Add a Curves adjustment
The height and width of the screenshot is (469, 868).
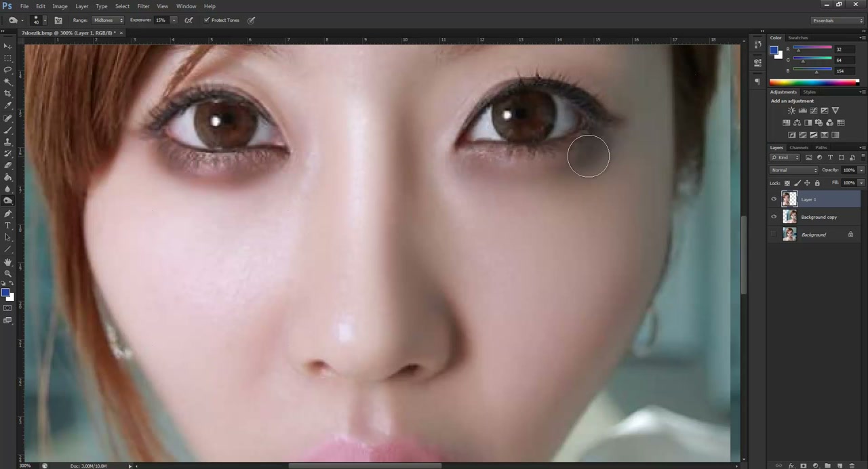pos(813,110)
